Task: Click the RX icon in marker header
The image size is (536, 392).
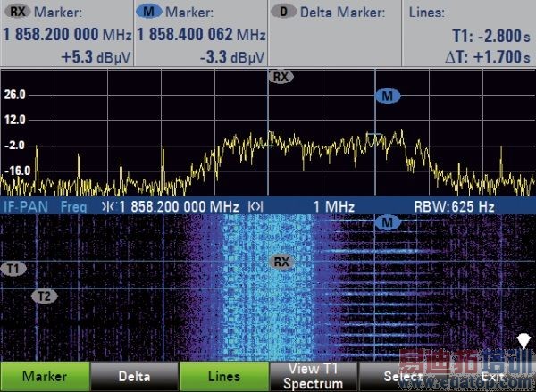Action: click(x=18, y=12)
